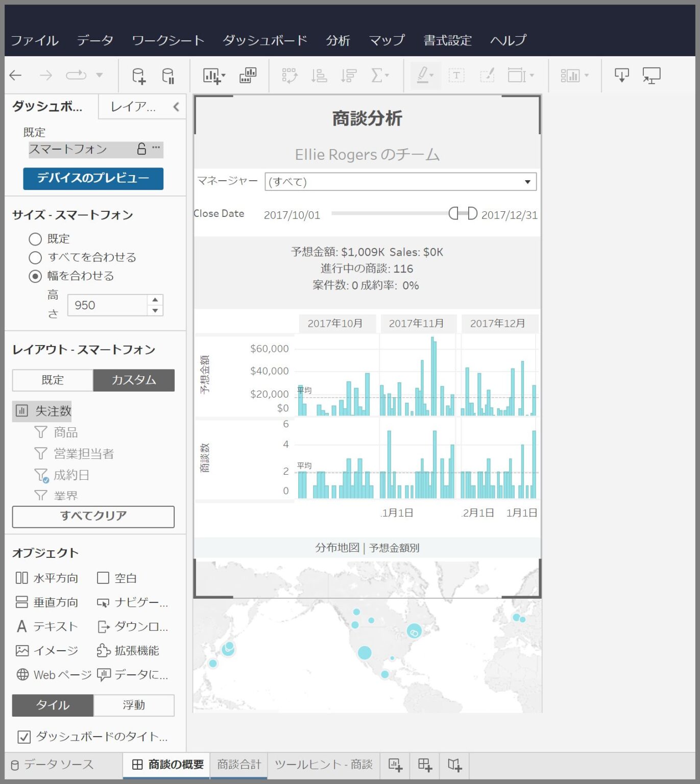Click the デバイスのプレビュー button

pos(92,179)
